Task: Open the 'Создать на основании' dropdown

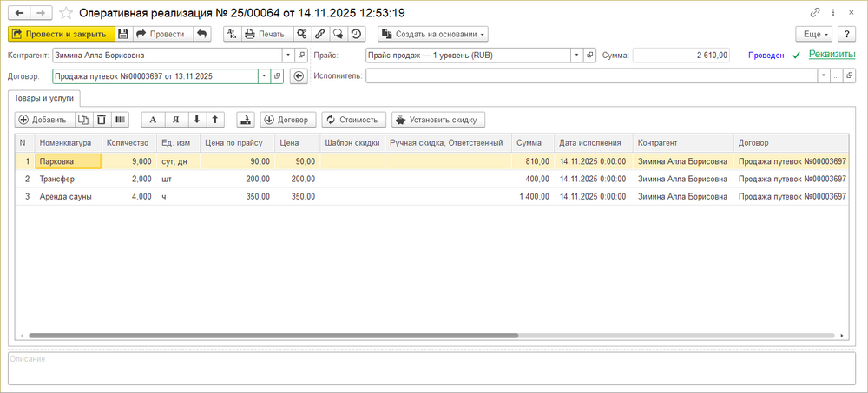Action: point(432,34)
